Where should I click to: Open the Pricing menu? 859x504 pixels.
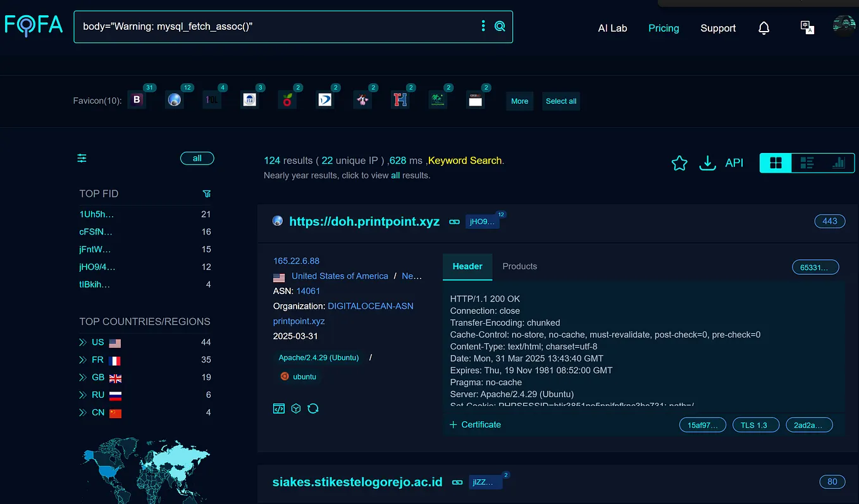[663, 28]
